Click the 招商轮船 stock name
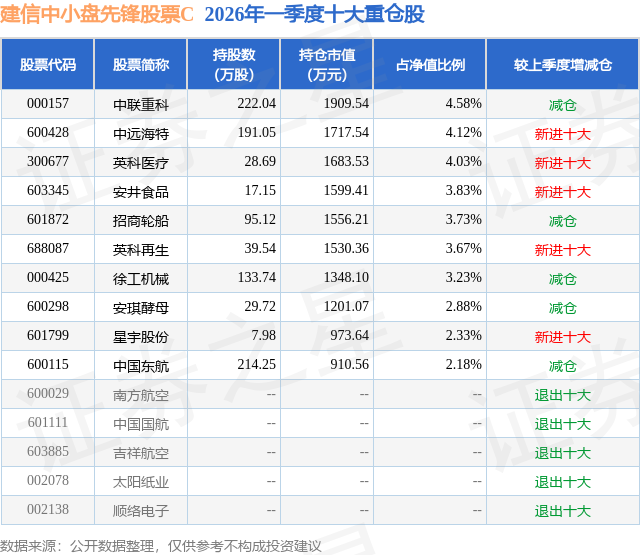This screenshot has width=640, height=555. (x=141, y=221)
